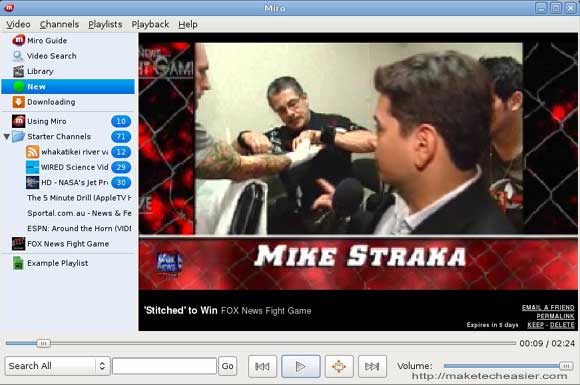
Task: Select the Example Playlist label
Action: (57, 263)
